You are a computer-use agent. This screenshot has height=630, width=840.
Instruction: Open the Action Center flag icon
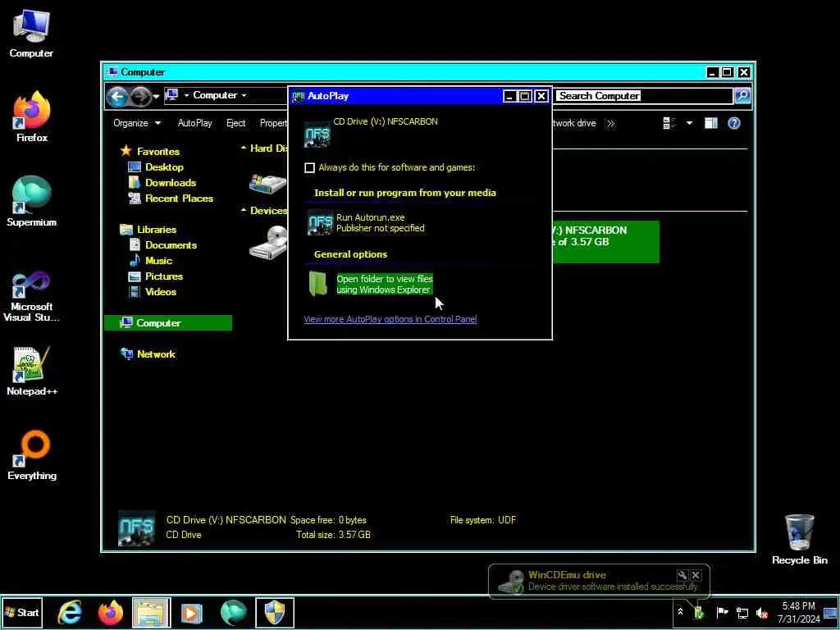pyautogui.click(x=722, y=612)
